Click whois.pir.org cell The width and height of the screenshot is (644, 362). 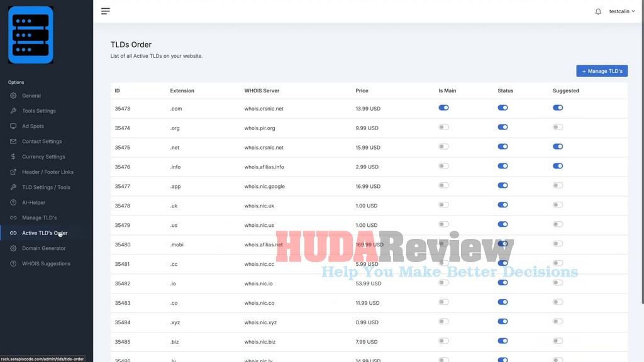[260, 128]
